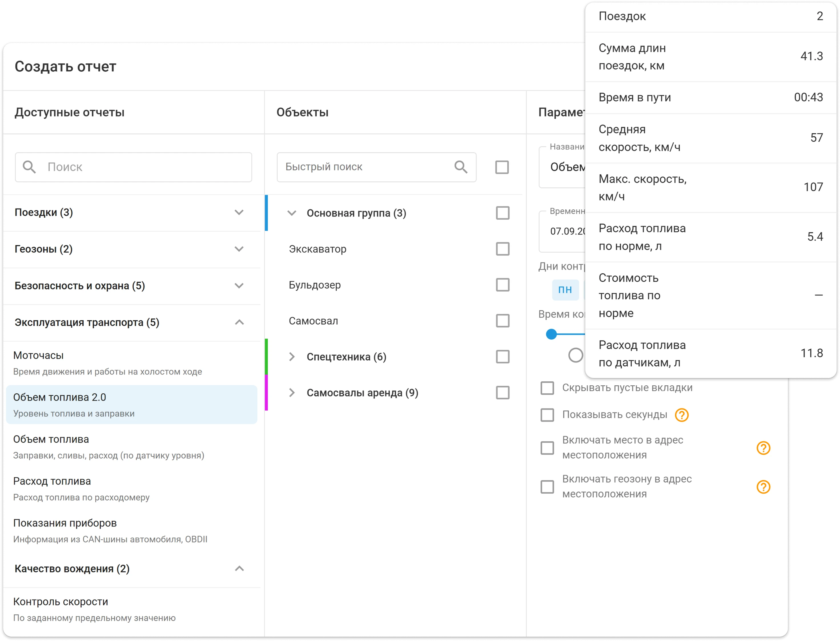Select the Контроль скорости report
This screenshot has height=641, width=840.
(x=131, y=609)
